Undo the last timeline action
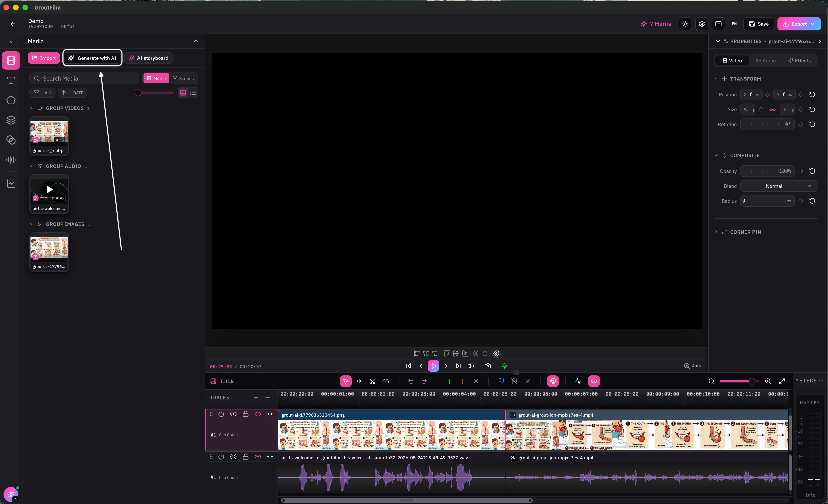828x504 pixels. (x=411, y=381)
